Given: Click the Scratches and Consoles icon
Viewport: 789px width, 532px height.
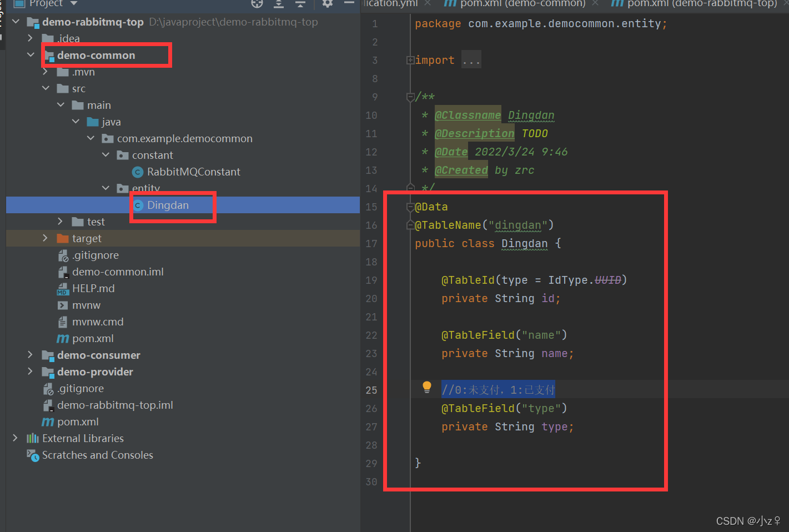Looking at the screenshot, I should tap(33, 455).
